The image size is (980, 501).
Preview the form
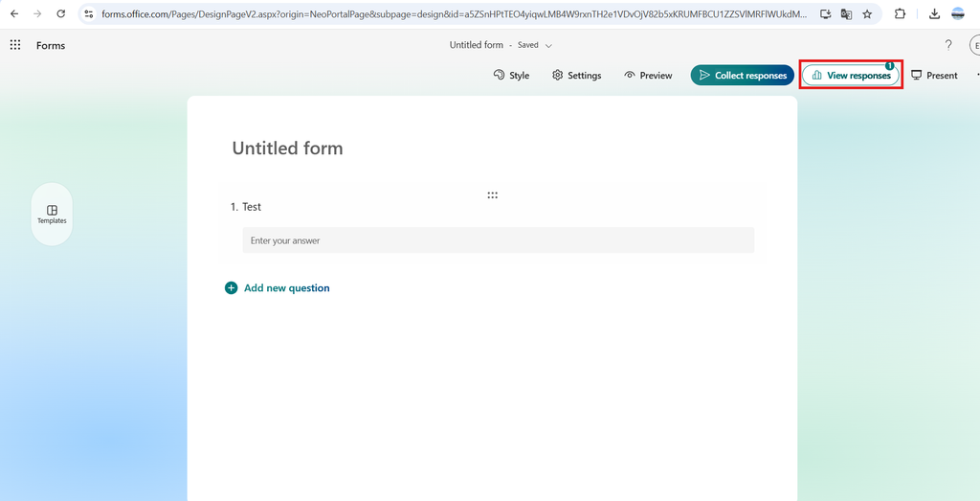648,76
